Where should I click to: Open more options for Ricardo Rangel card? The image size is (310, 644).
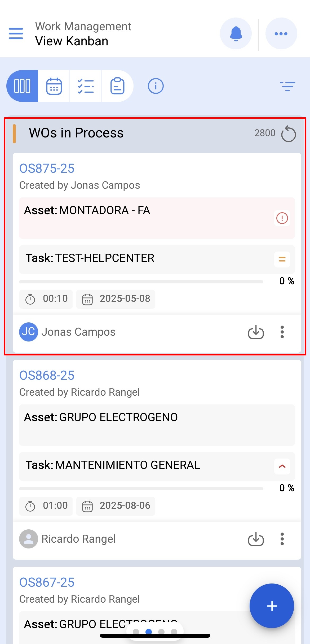282,539
